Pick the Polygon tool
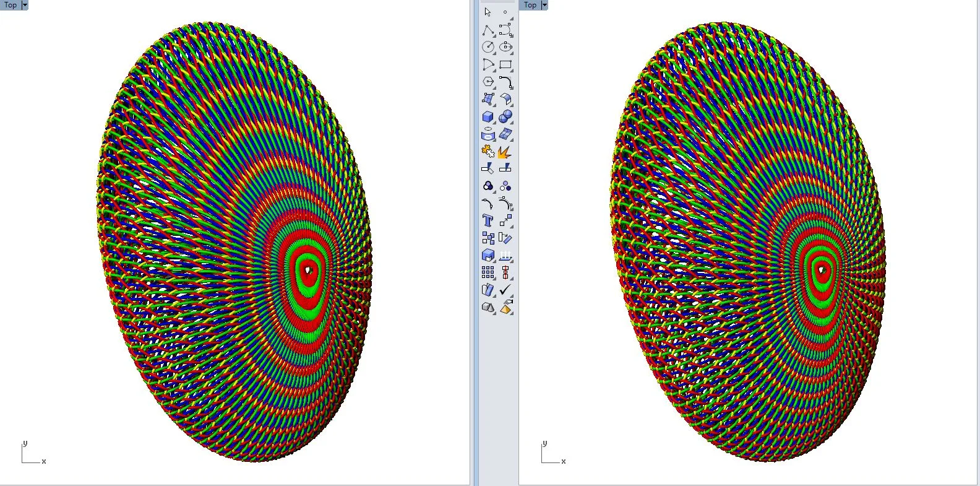The width and height of the screenshot is (980, 486). tap(488, 82)
